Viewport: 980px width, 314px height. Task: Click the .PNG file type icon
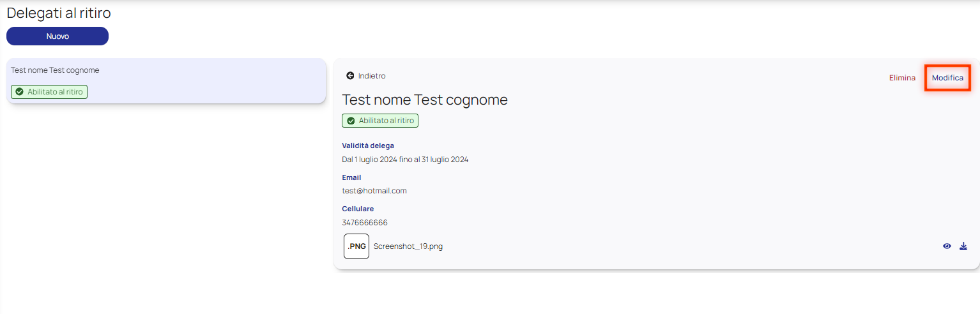tap(356, 246)
